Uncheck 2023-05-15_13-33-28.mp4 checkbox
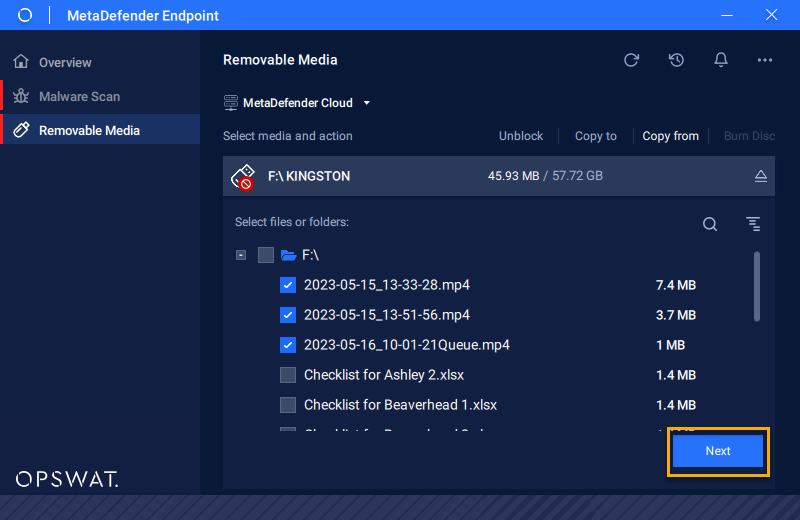 tap(288, 285)
